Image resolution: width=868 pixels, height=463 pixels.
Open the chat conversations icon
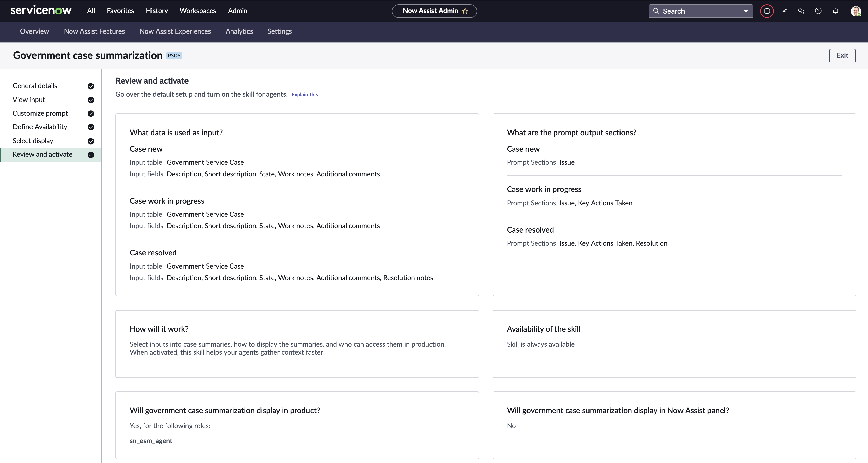[801, 11]
